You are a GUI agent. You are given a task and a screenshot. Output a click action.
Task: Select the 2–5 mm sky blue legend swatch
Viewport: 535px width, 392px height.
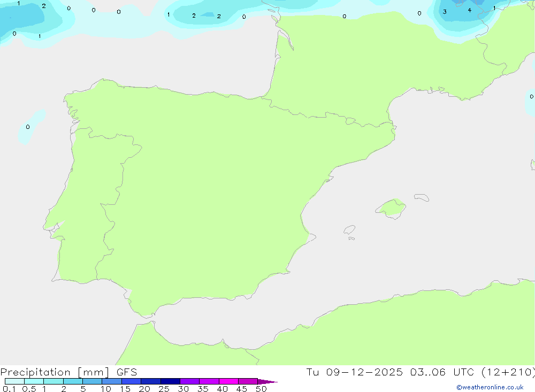[73, 381]
